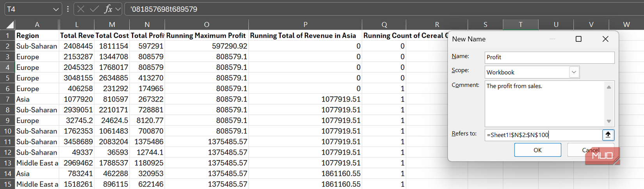
Task: Click cell containing 597290.92
Action: (207, 46)
